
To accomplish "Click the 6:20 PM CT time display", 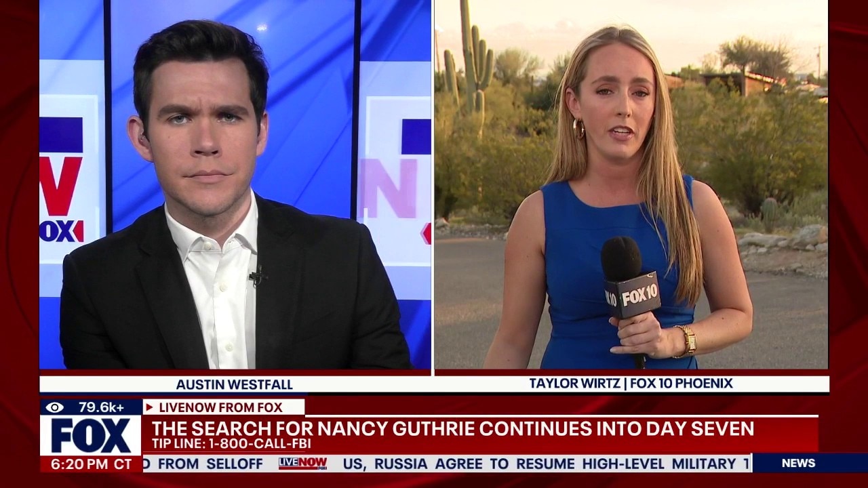I will coord(91,464).
